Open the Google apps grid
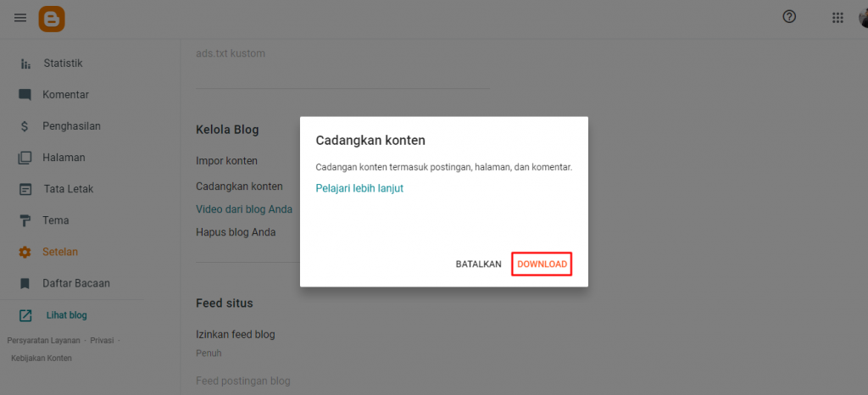 click(837, 18)
